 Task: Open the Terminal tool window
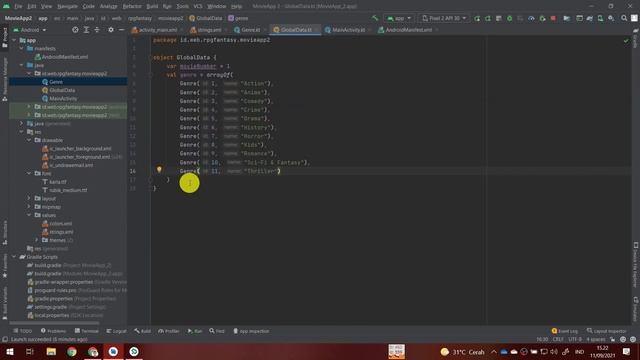point(87,331)
